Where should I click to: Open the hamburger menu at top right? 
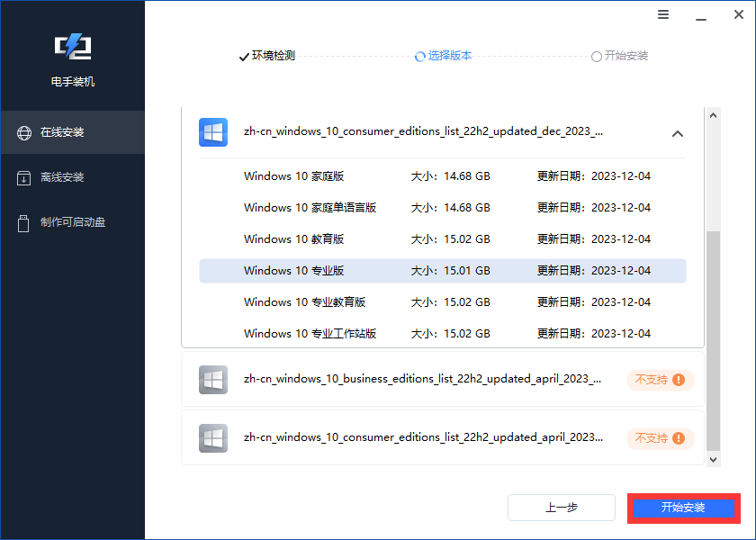coord(663,14)
